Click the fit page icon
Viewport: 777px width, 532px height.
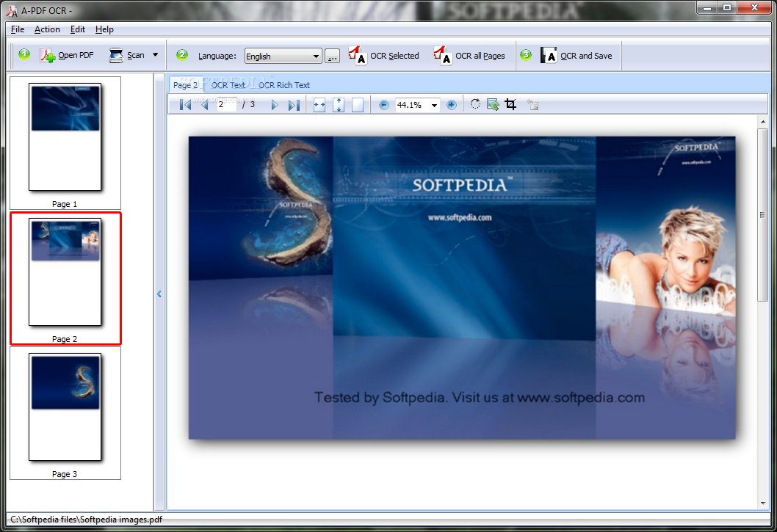tap(357, 104)
